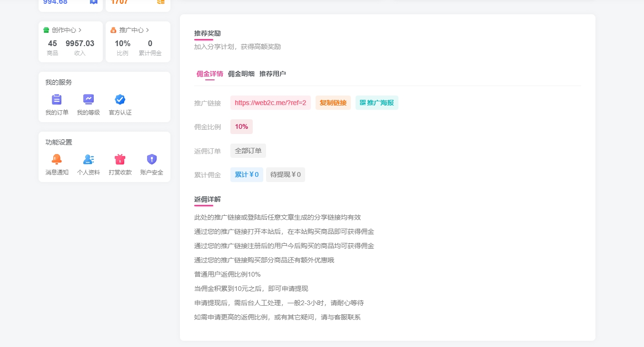
Task: Open the 推广海报 poster button
Action: click(x=377, y=103)
